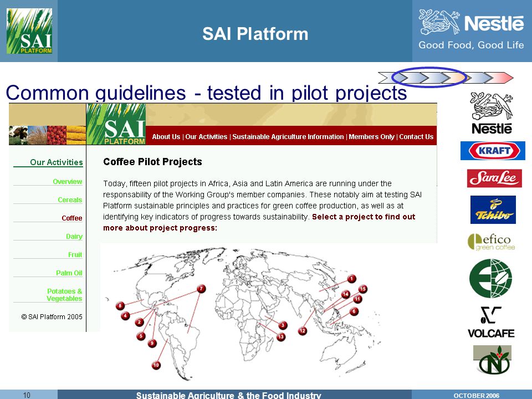Click the Nestlé bird nest logo in sidebar

pyautogui.click(x=492, y=113)
